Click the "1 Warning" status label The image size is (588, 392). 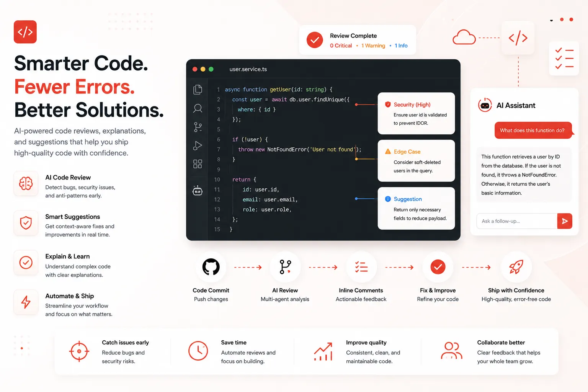tap(373, 46)
